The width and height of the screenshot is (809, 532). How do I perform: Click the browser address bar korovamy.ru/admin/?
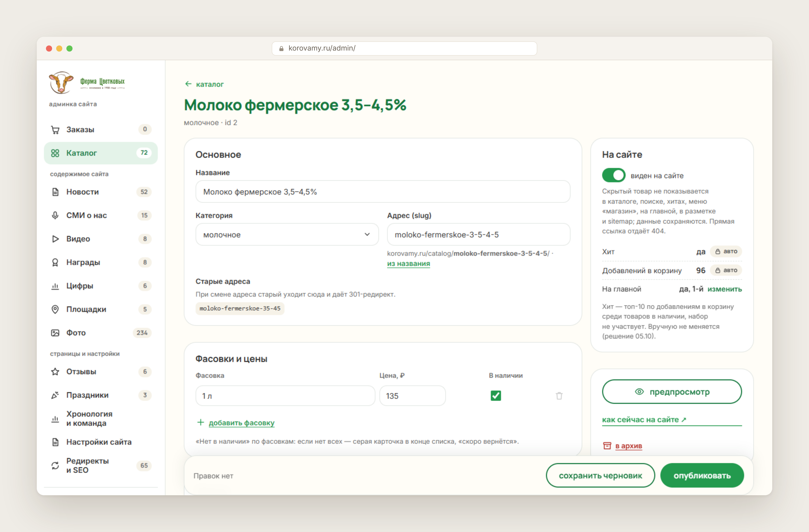point(404,49)
